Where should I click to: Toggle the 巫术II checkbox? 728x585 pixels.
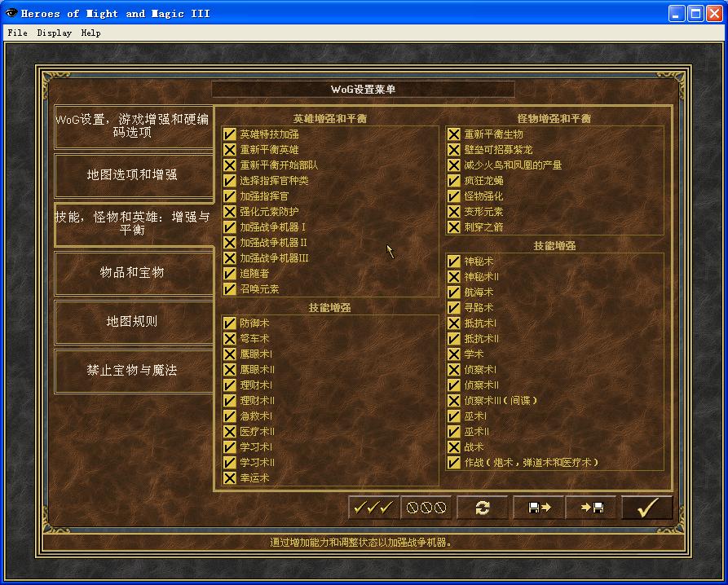pos(453,432)
